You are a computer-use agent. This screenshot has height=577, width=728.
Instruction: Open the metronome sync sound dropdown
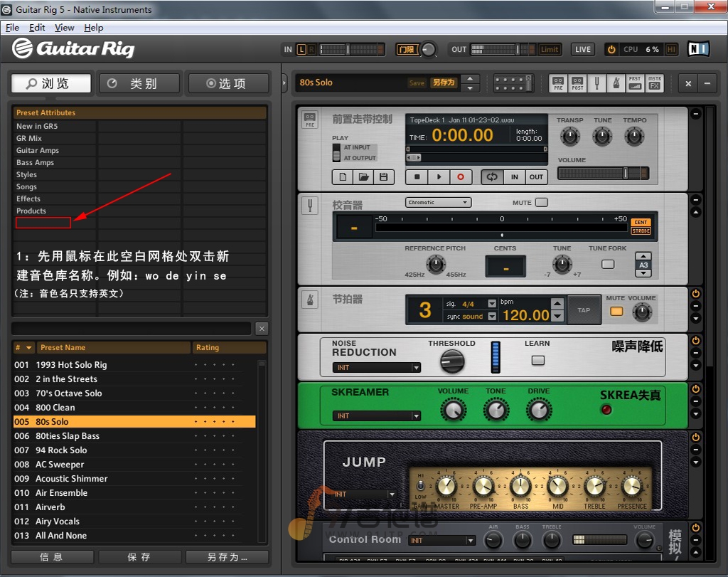tap(492, 317)
